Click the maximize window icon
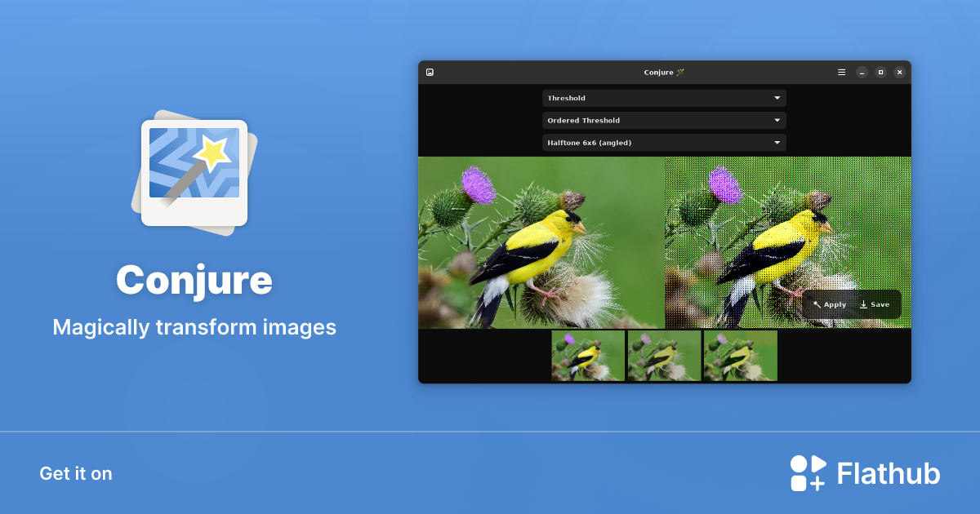980x514 pixels. point(880,72)
